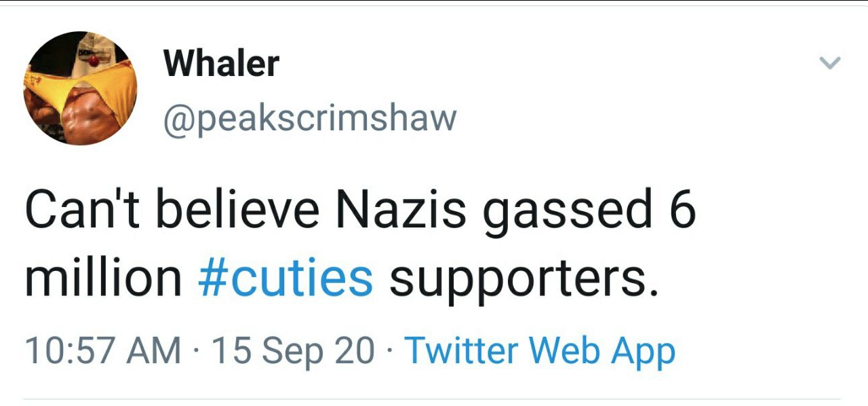Select the tweet body text

click(x=359, y=244)
